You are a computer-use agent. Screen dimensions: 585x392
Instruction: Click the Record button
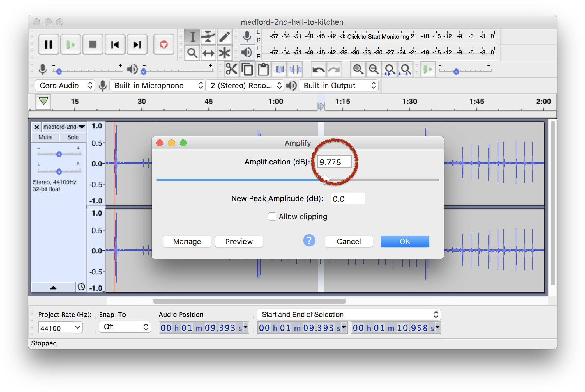[x=164, y=45]
